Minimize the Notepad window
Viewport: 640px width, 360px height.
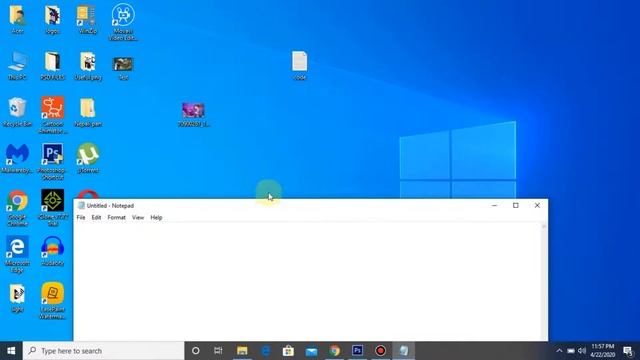click(x=494, y=205)
